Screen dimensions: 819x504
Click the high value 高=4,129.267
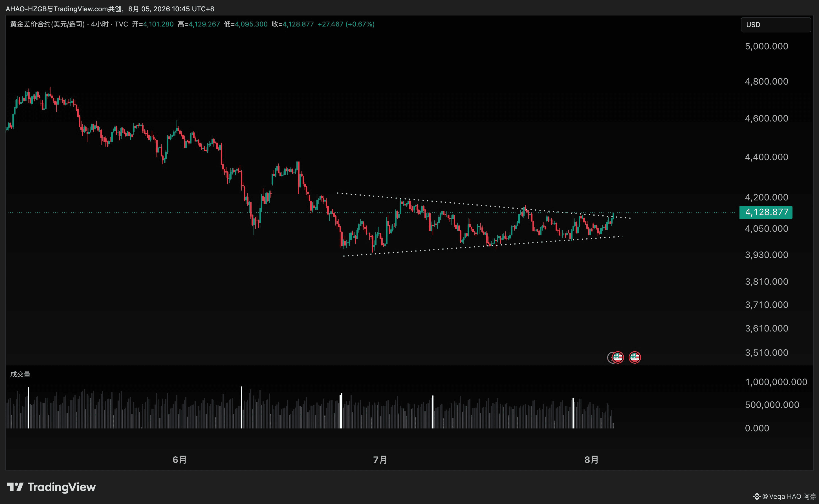[x=199, y=24]
